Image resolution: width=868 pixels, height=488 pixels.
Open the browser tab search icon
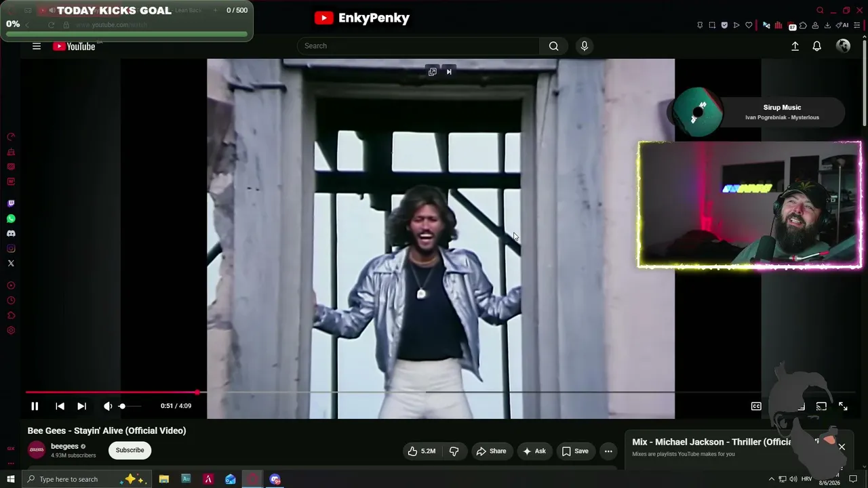coord(820,10)
